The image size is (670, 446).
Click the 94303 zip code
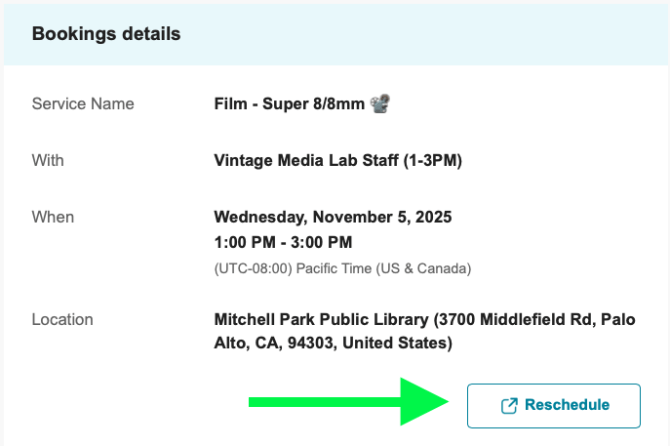315,344
